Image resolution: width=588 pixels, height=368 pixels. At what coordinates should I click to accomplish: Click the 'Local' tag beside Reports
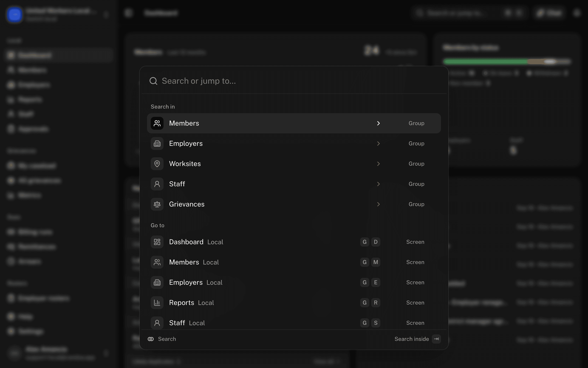pos(206,302)
